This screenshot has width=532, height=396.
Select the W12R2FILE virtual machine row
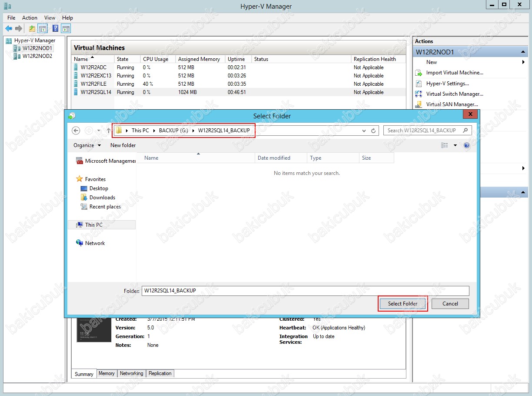239,84
